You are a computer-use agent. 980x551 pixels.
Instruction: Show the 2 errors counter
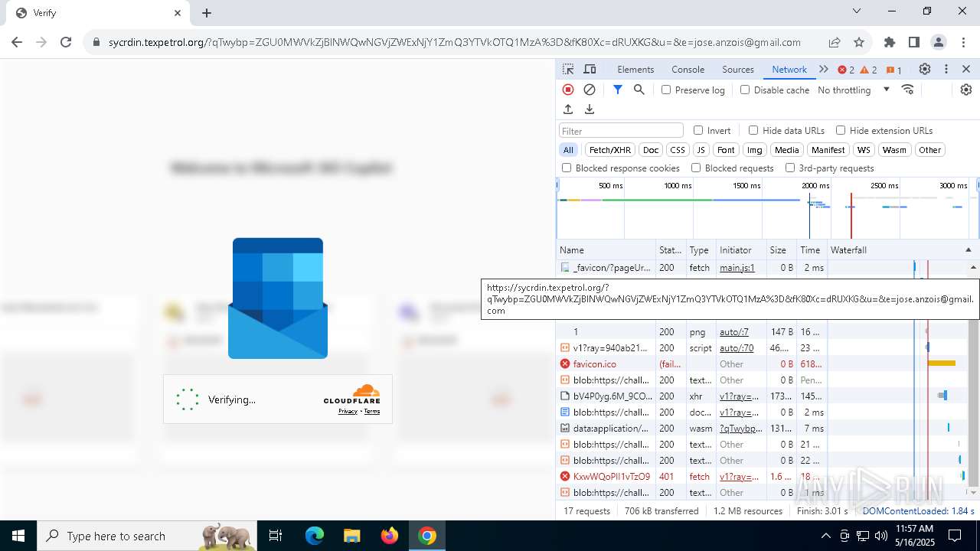click(846, 70)
